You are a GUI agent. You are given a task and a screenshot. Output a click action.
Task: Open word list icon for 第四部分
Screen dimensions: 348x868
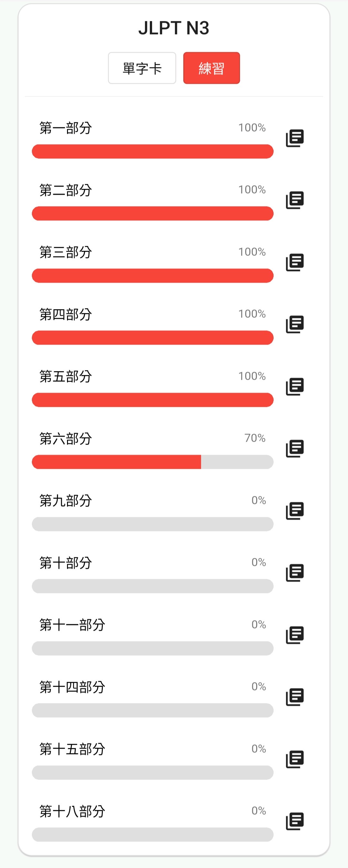(295, 325)
